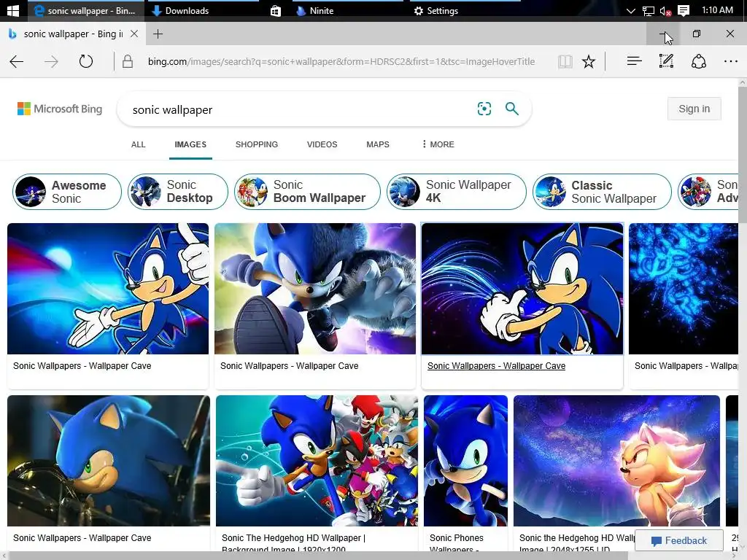Select the Sonic Wallpaper 4K chip
Image resolution: width=747 pixels, height=560 pixels.
click(x=457, y=192)
